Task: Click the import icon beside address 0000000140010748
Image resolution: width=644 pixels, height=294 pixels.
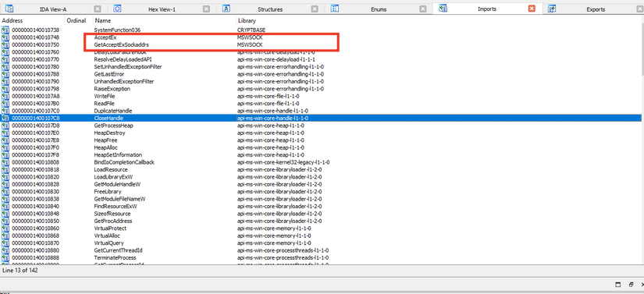Action: pos(5,37)
